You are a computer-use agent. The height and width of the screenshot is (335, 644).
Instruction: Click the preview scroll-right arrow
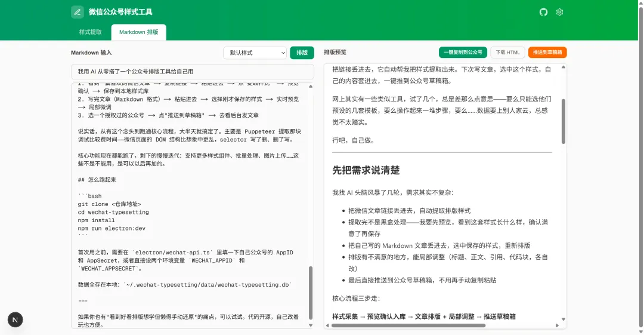point(558,325)
